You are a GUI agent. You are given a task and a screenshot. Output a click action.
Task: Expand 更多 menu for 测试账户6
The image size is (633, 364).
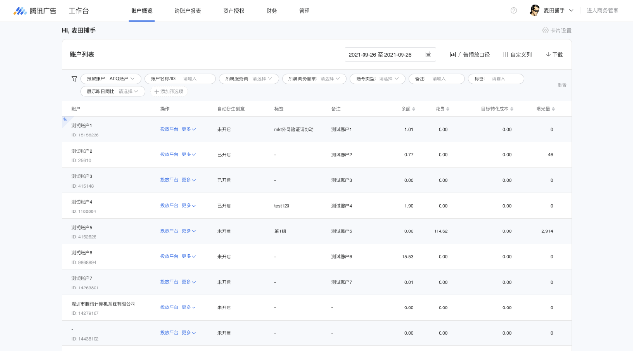[189, 256]
